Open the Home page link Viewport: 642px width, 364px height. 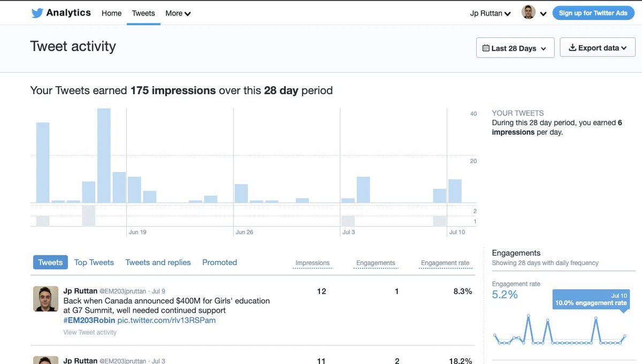pyautogui.click(x=111, y=13)
